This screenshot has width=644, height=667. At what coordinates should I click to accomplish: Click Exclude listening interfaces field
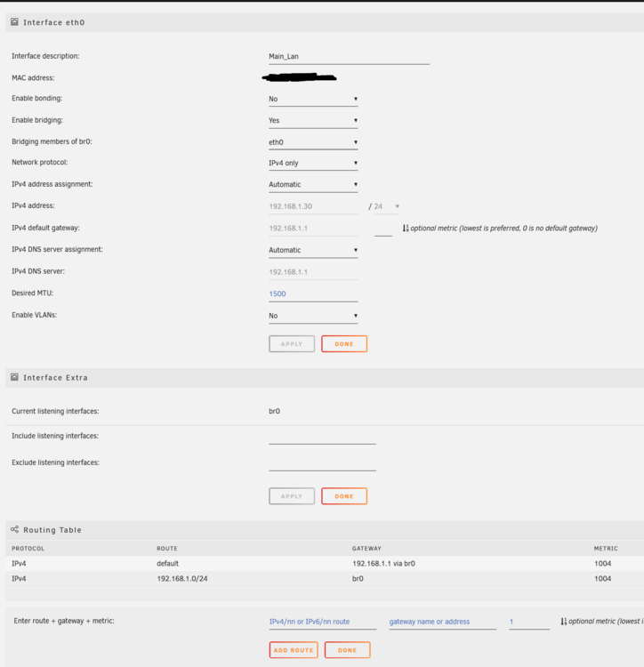coord(322,463)
